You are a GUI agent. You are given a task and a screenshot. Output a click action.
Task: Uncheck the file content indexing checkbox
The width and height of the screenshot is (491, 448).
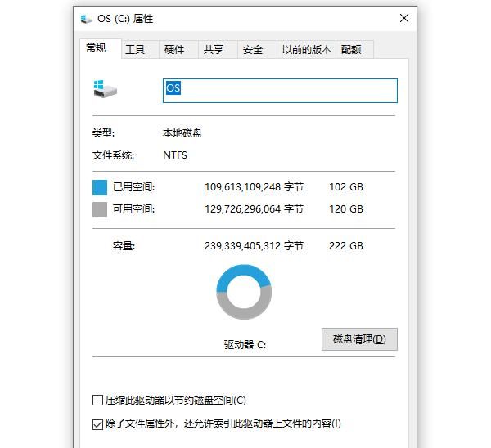pos(97,424)
